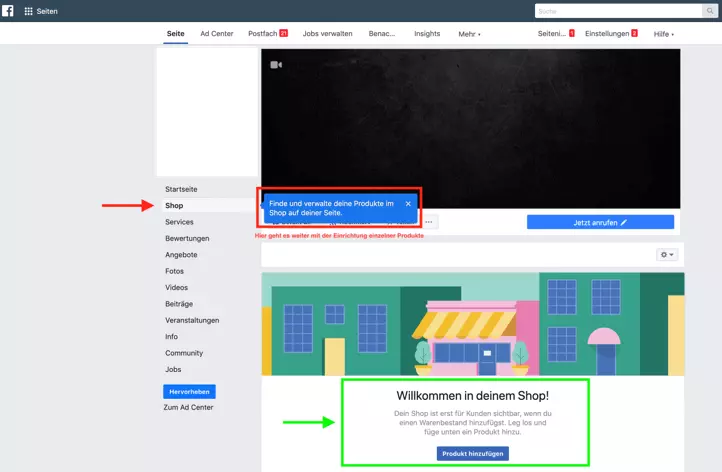The height and width of the screenshot is (472, 722).
Task: Click into the Suche search field
Action: (x=618, y=11)
